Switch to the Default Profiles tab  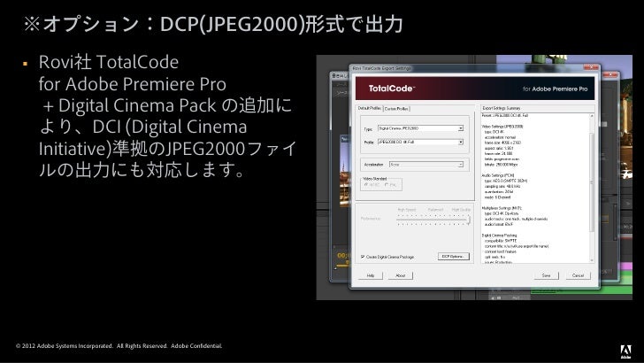tap(369, 108)
